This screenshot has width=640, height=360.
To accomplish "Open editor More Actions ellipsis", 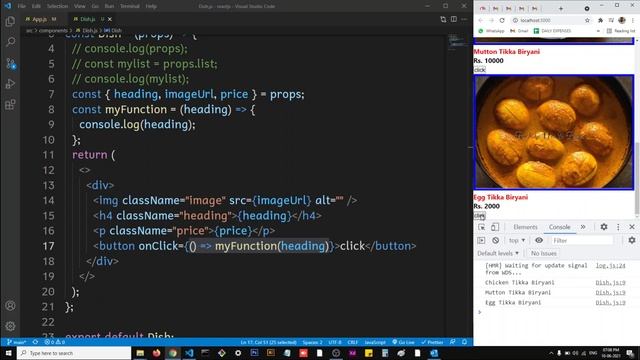I will click(x=464, y=19).
